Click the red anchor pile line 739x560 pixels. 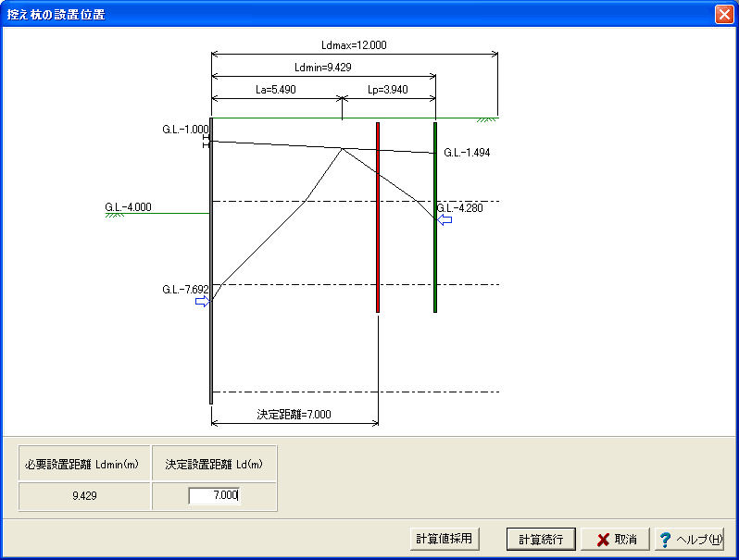coord(378,218)
